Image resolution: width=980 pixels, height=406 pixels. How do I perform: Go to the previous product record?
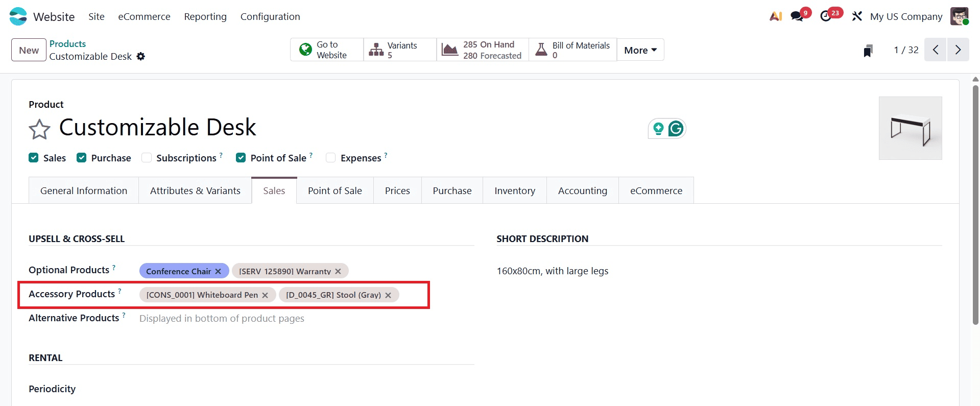coord(936,50)
